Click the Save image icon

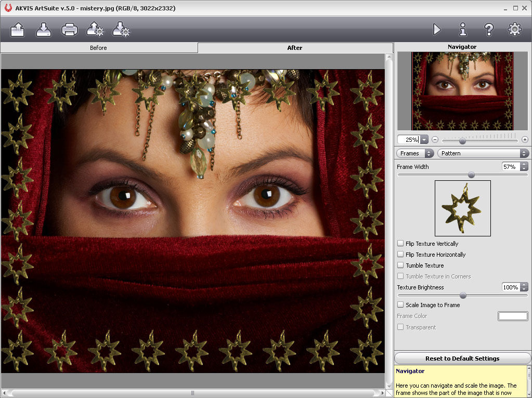pyautogui.click(x=44, y=30)
